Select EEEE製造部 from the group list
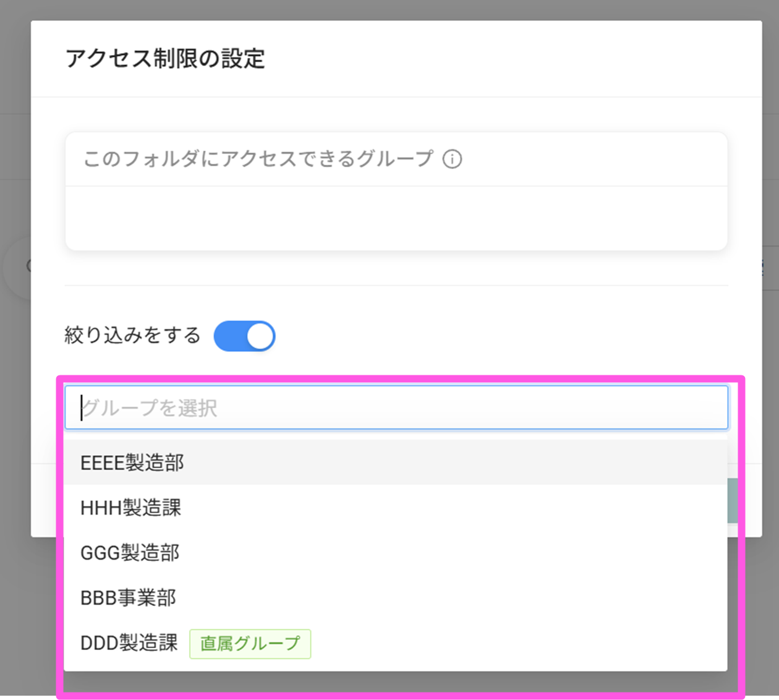 pos(132,463)
